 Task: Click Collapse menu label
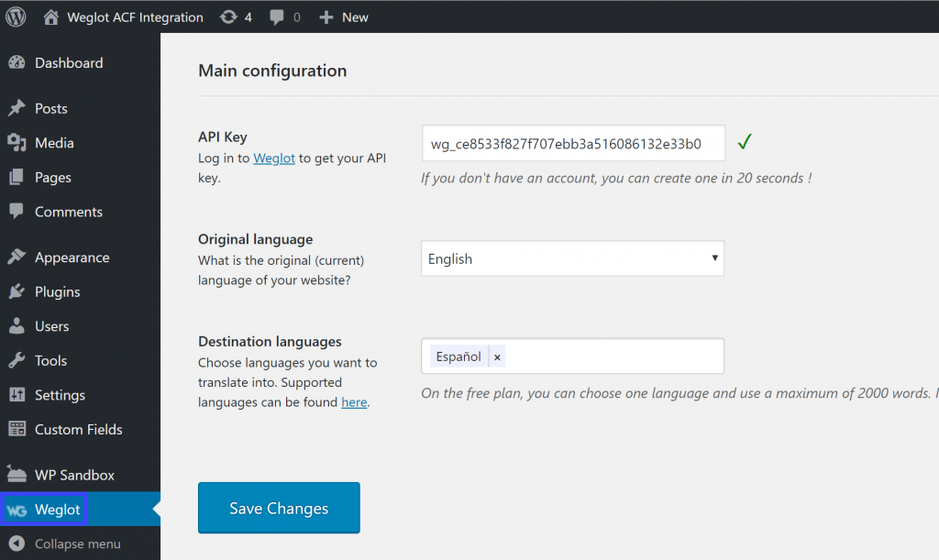coord(78,544)
